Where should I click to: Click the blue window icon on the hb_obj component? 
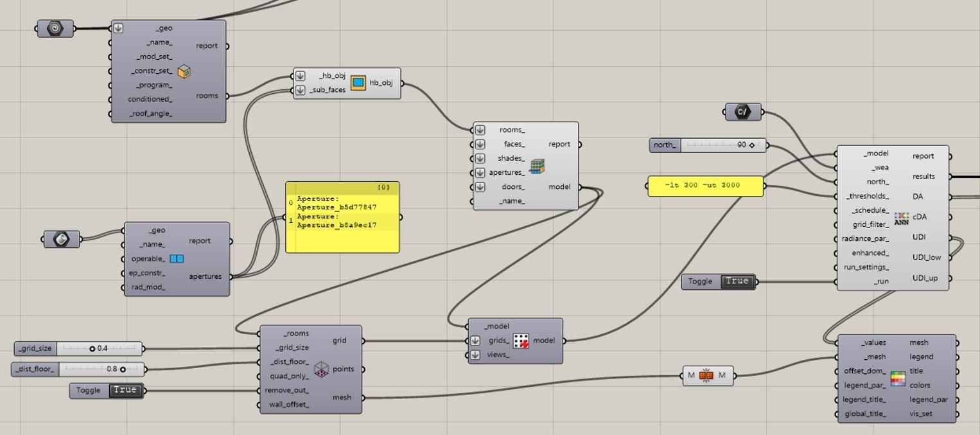pos(358,83)
